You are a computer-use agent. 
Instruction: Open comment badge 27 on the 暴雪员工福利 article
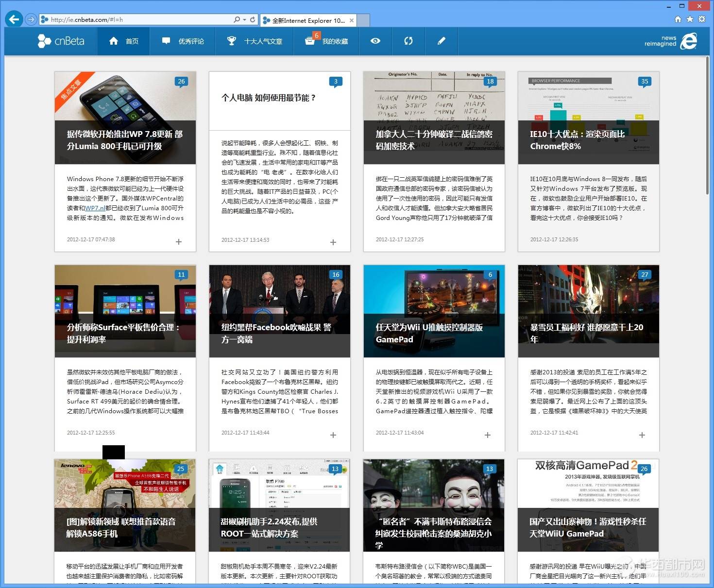645,275
